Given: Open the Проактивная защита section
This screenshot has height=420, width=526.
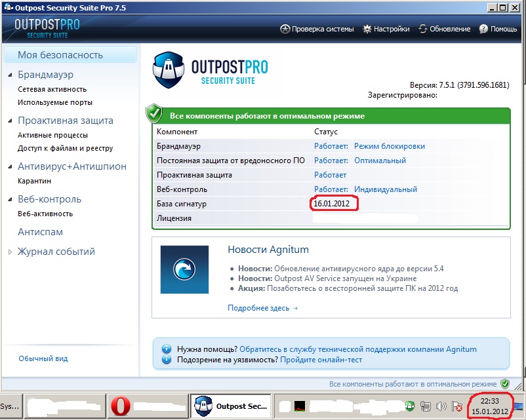Looking at the screenshot, I should coord(66,121).
